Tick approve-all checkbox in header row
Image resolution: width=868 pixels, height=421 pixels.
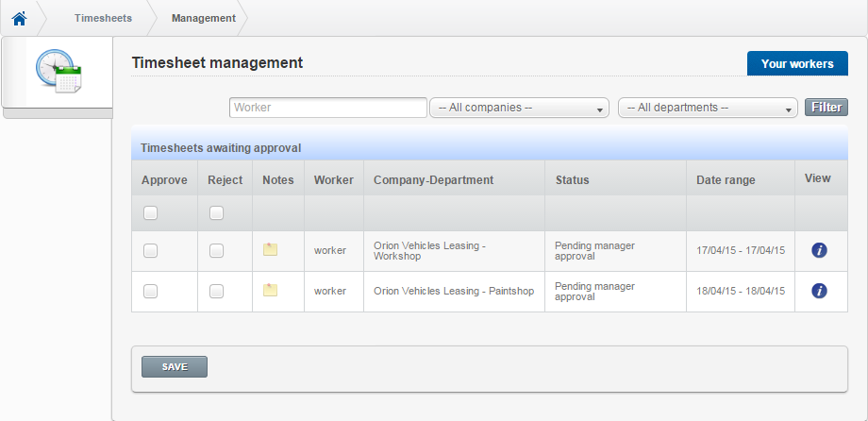151,212
